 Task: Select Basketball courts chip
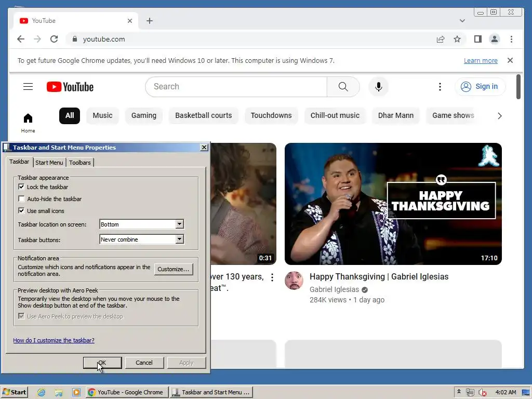(x=204, y=116)
